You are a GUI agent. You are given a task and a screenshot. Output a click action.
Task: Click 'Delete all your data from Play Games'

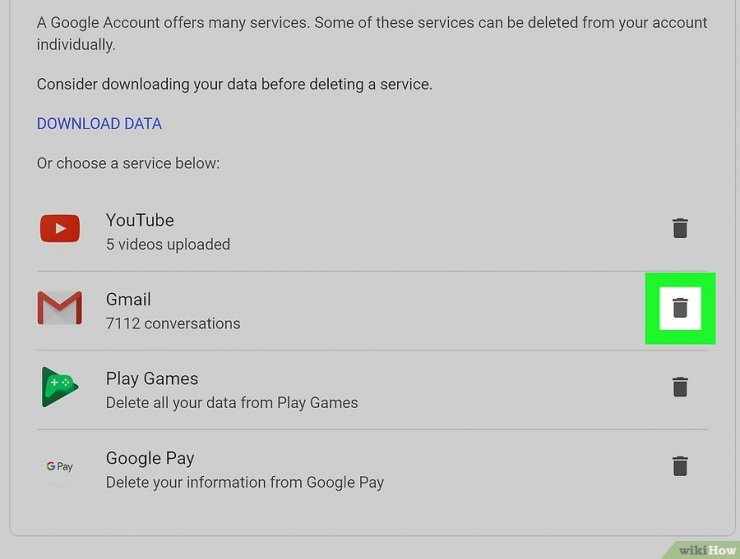232,403
